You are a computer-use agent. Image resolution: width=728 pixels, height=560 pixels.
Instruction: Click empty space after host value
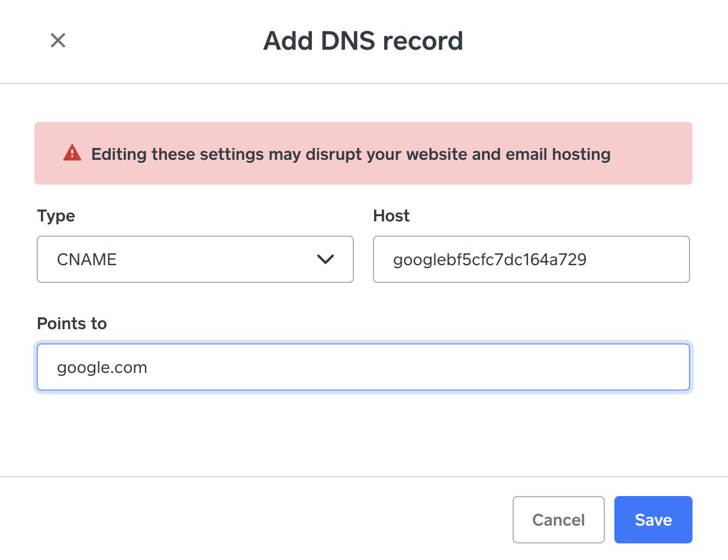(638, 259)
